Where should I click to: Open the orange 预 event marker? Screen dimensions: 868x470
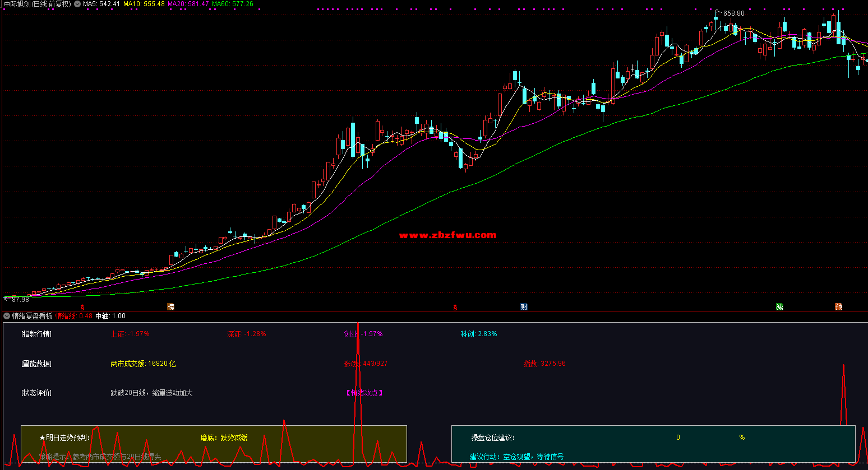838,307
